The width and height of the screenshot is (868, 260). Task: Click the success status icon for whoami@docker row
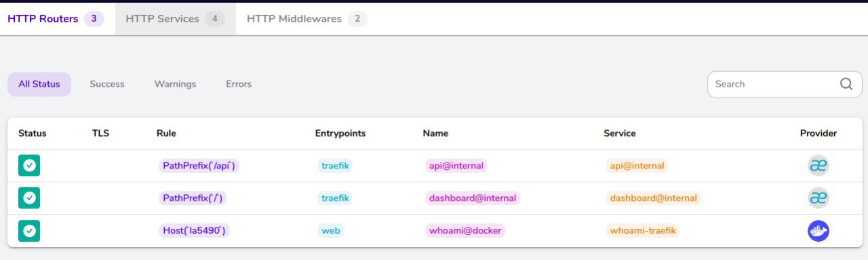[29, 231]
